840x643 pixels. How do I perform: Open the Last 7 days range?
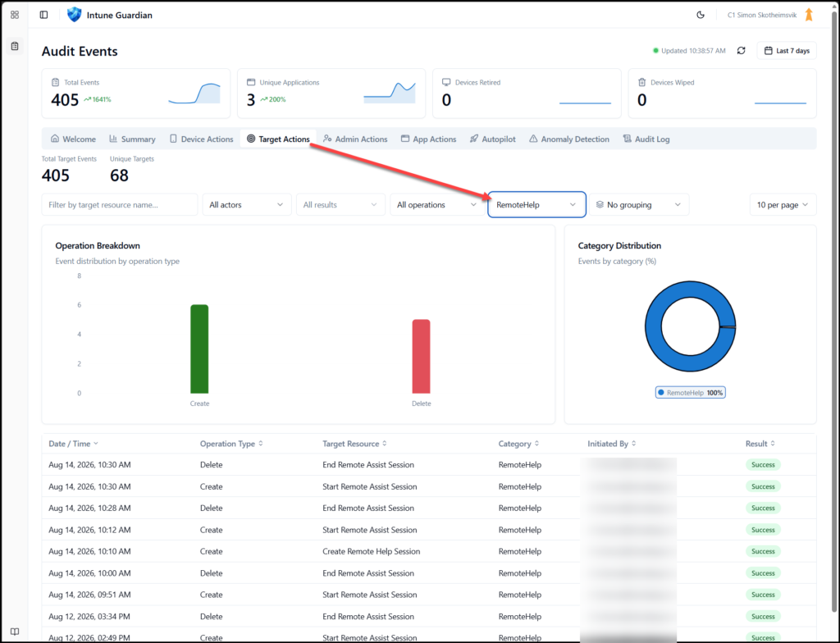coord(787,50)
